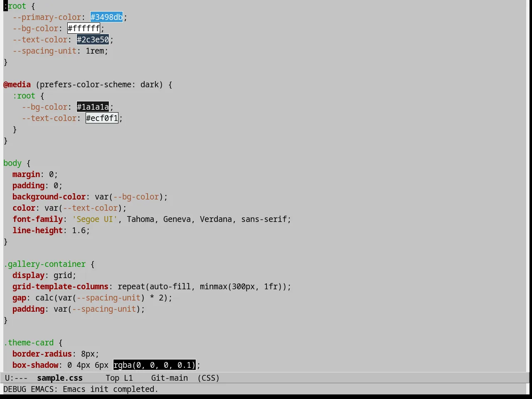Click the 'margin' property under body
The image size is (532, 399).
click(x=26, y=174)
